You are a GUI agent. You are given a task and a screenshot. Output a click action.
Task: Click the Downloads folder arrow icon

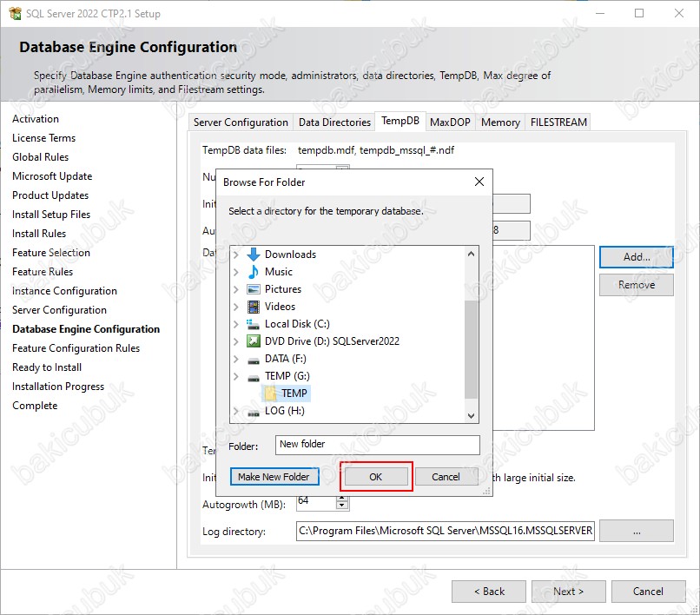coord(253,255)
